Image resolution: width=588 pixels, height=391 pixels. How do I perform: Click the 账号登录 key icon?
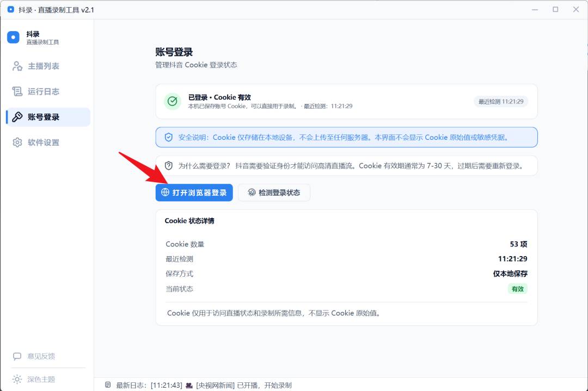click(x=17, y=117)
